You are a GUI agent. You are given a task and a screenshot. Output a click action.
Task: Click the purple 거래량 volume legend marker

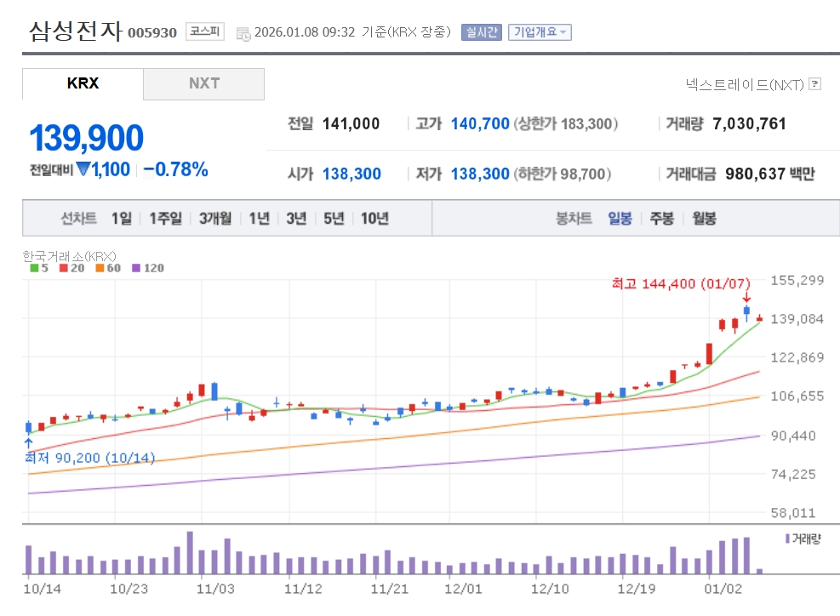click(x=787, y=539)
